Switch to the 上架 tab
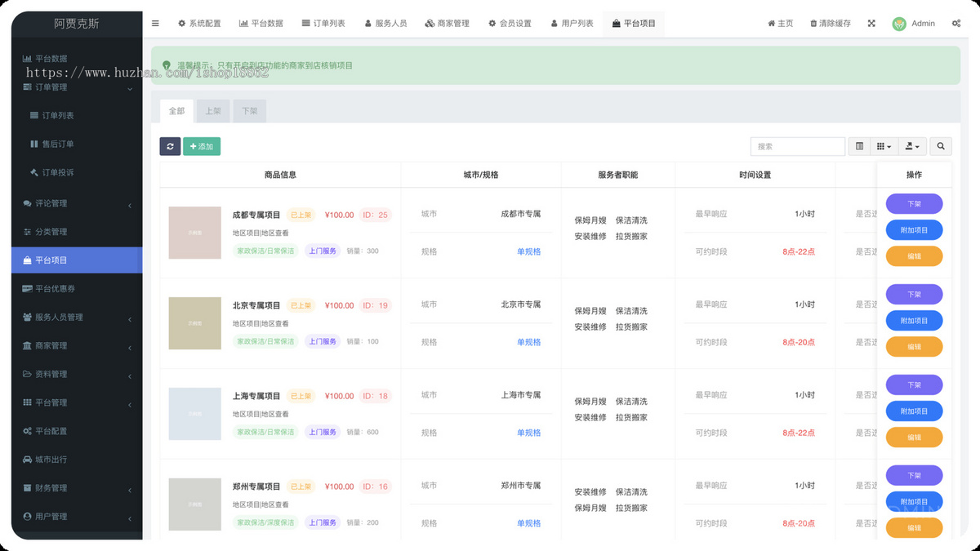Viewport: 980px width, 551px height. (x=212, y=111)
